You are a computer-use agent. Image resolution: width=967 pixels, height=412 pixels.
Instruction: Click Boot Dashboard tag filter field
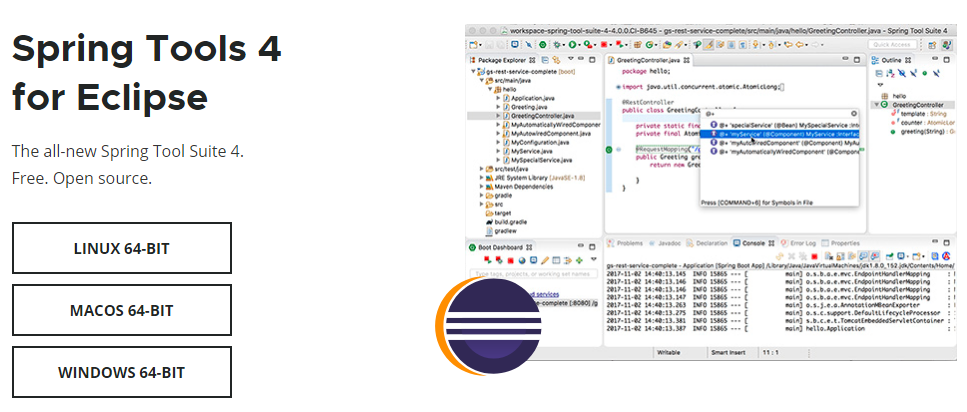[x=533, y=274]
